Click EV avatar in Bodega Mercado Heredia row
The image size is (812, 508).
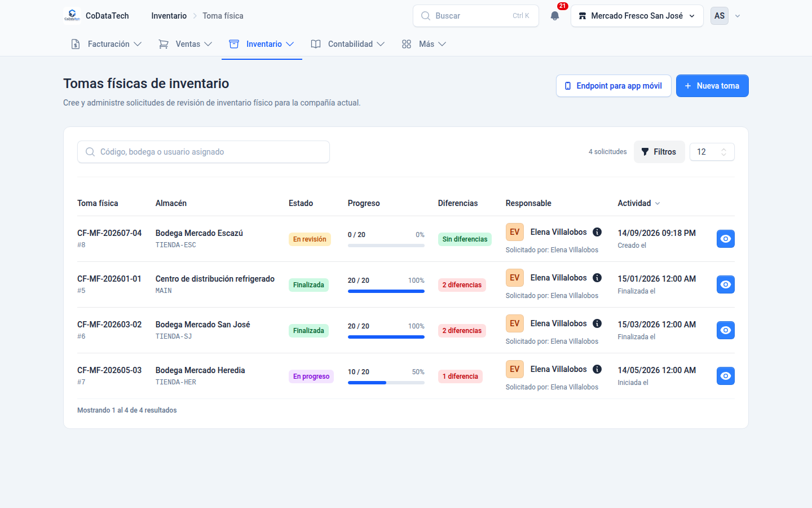click(x=515, y=369)
